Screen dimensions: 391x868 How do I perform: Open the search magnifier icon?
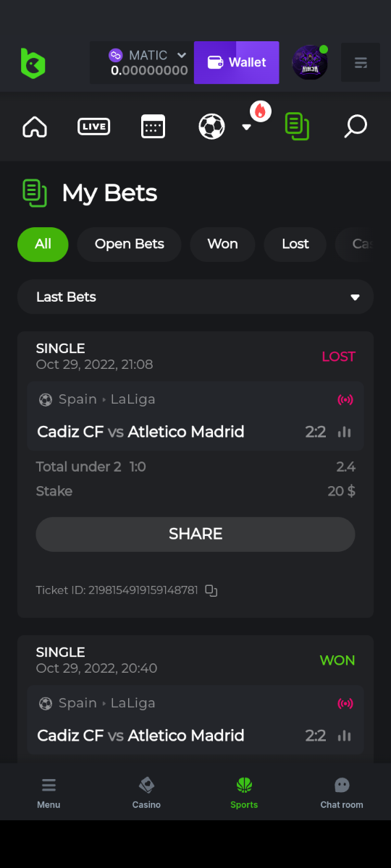pos(355,127)
